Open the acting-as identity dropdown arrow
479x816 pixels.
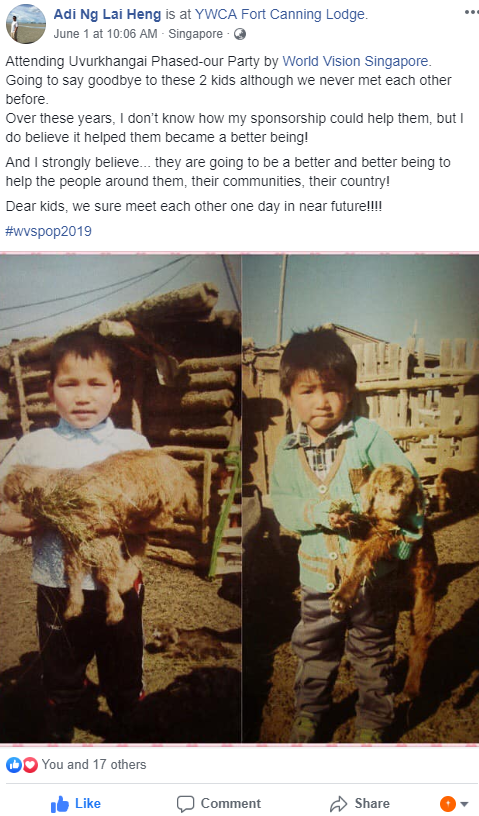464,804
